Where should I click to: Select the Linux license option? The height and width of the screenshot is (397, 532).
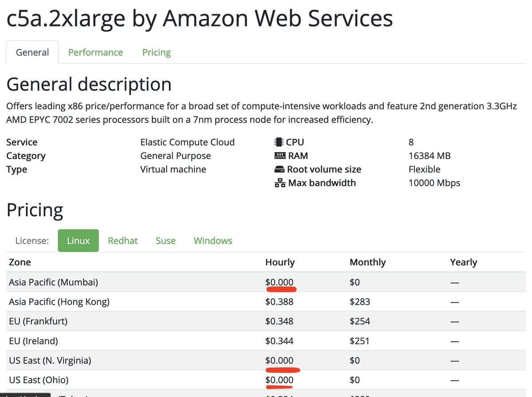click(78, 241)
